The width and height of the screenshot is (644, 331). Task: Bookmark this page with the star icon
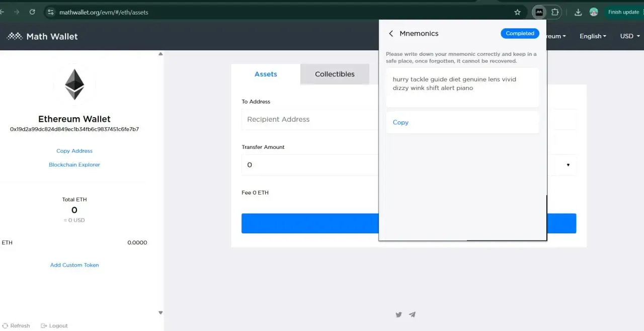point(517,12)
